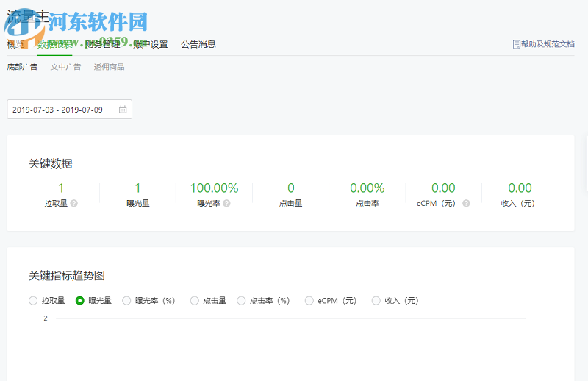The width and height of the screenshot is (588, 381).
Task: Select the 底部广告 sub-tab
Action: click(x=22, y=67)
